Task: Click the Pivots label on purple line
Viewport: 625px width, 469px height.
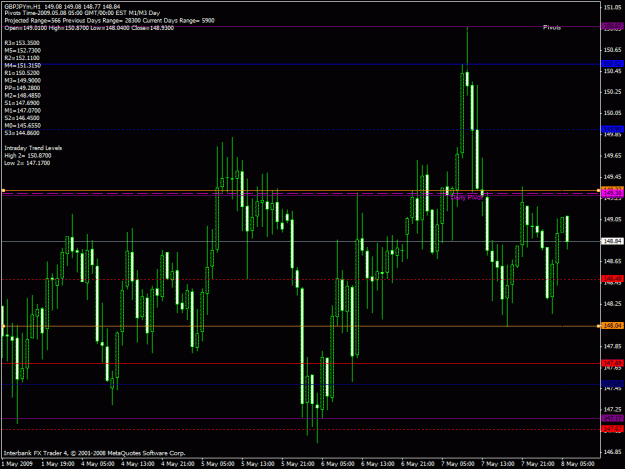Action: coord(552,27)
